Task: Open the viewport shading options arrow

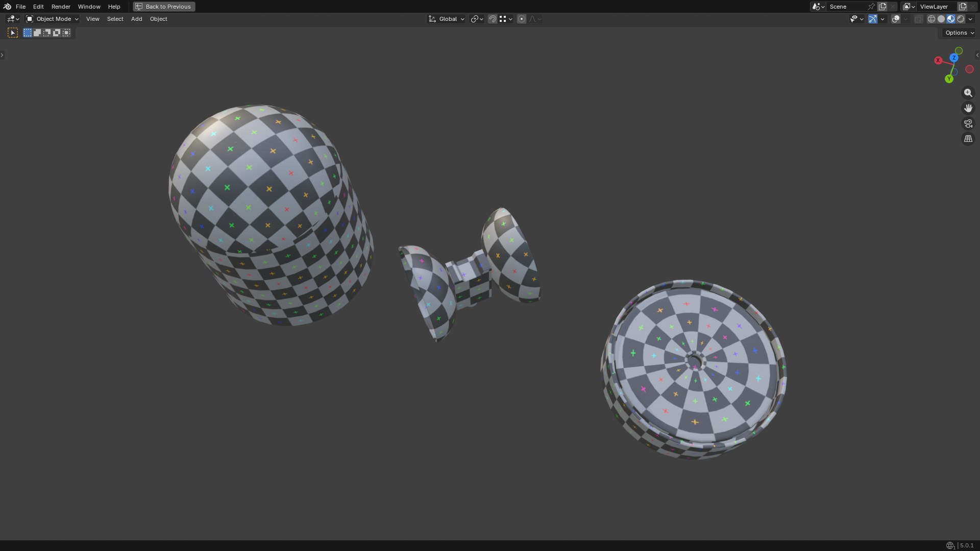Action: click(x=970, y=19)
